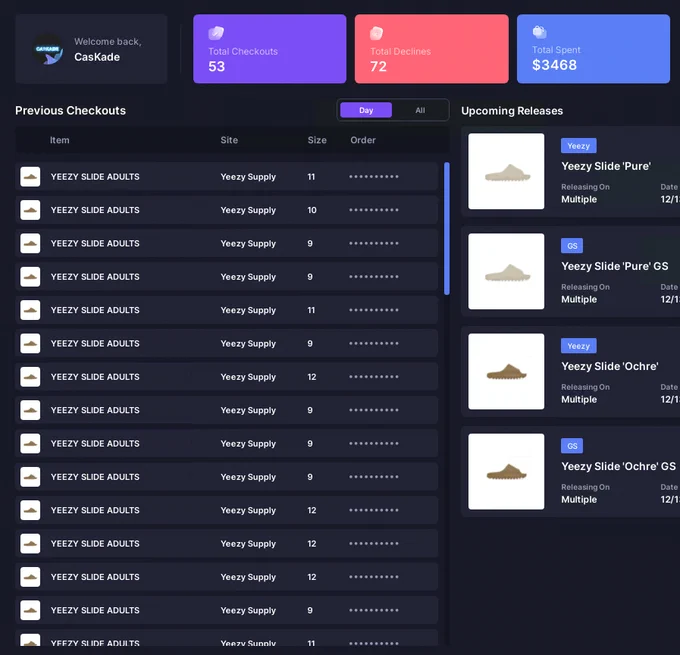Click the 'Upcoming Releases' heading

(x=512, y=111)
